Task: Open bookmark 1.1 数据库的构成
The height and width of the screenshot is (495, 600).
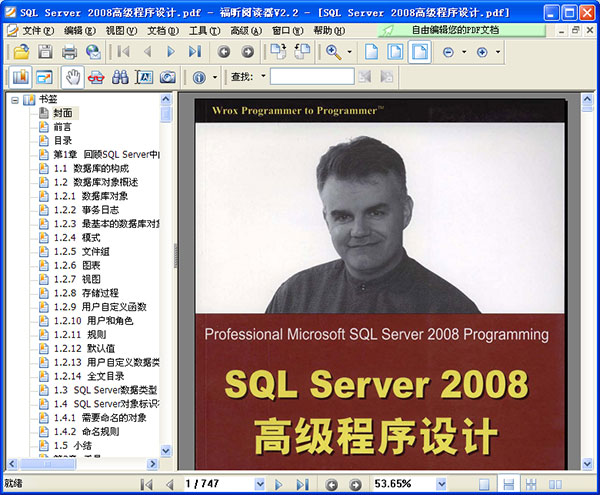Action: pyautogui.click(x=91, y=168)
